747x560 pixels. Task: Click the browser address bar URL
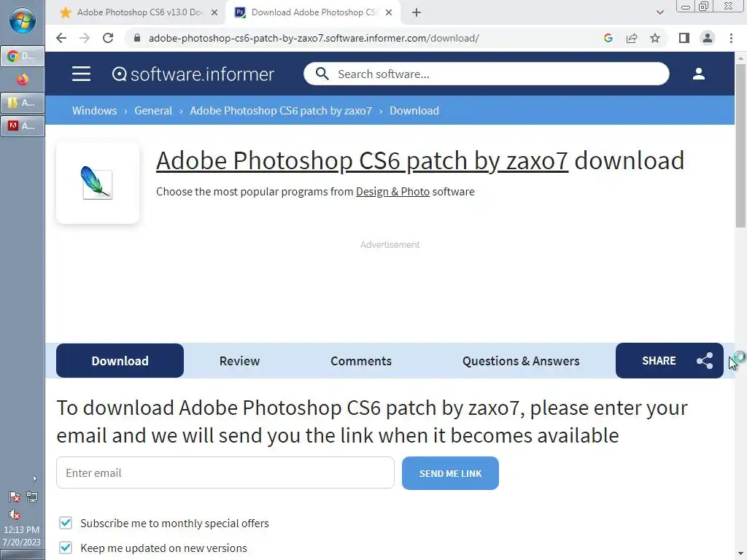pyautogui.click(x=314, y=38)
